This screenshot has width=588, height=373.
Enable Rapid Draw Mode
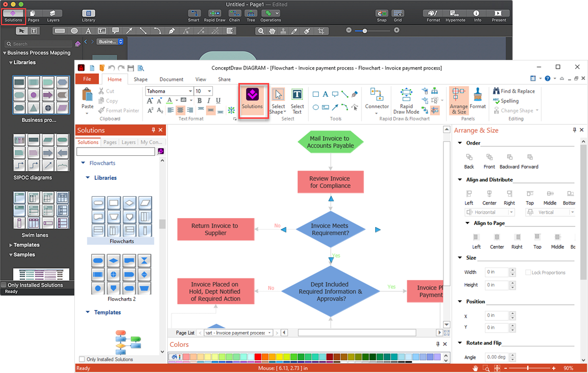coord(406,100)
